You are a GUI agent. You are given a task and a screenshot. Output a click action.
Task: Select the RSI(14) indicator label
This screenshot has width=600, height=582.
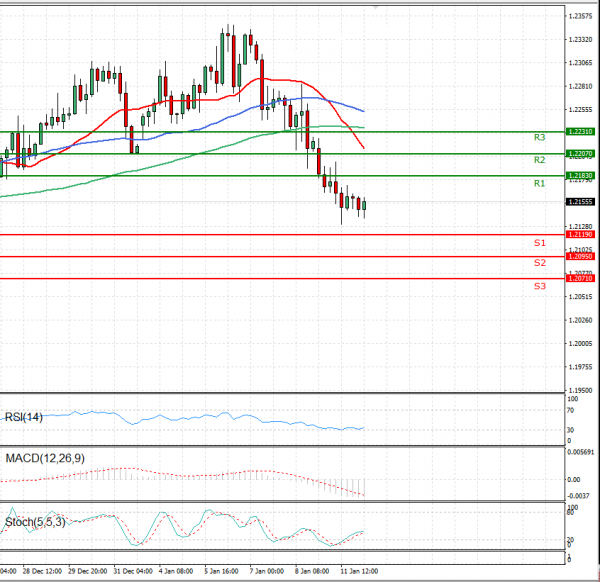click(x=24, y=417)
